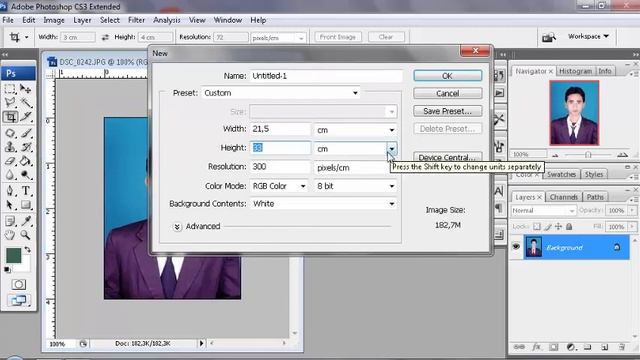Open the Color Mode RGB Color dropdown
The width and height of the screenshot is (640, 360).
[279, 186]
